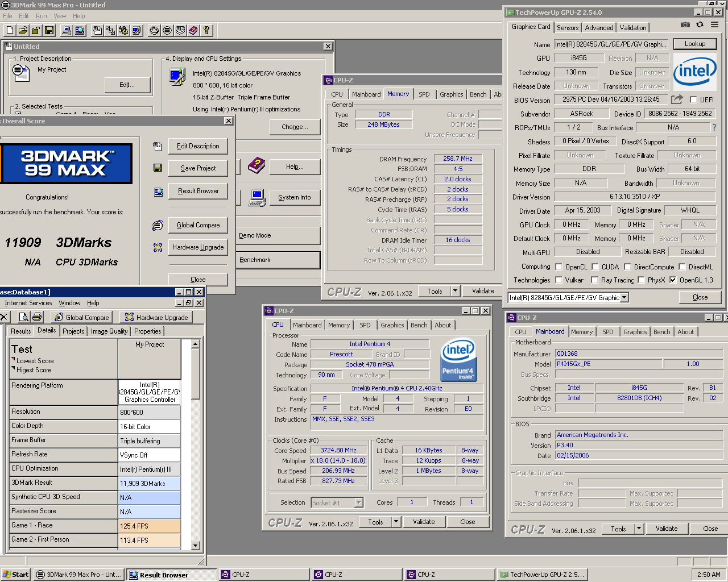Switch to Sensors tab in GPU-Z

pyautogui.click(x=568, y=27)
